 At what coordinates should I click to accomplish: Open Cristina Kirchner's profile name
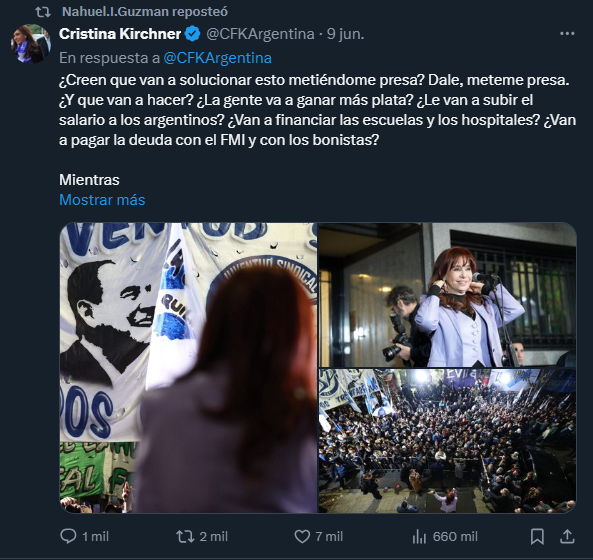click(x=120, y=34)
